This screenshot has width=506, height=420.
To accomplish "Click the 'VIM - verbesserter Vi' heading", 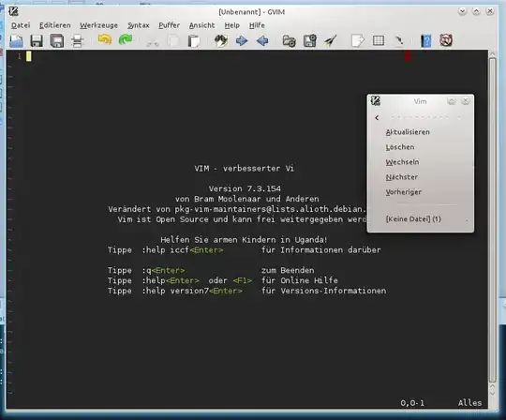I will pyautogui.click(x=245, y=168).
